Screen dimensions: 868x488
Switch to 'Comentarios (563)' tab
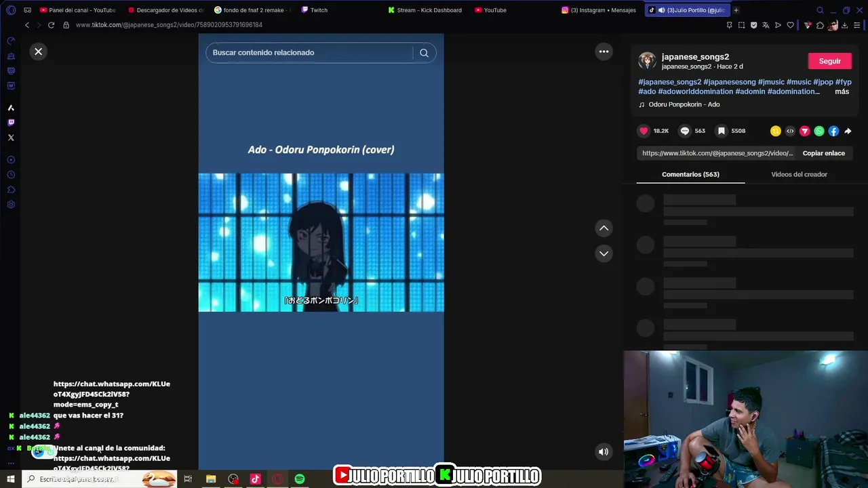pyautogui.click(x=690, y=174)
